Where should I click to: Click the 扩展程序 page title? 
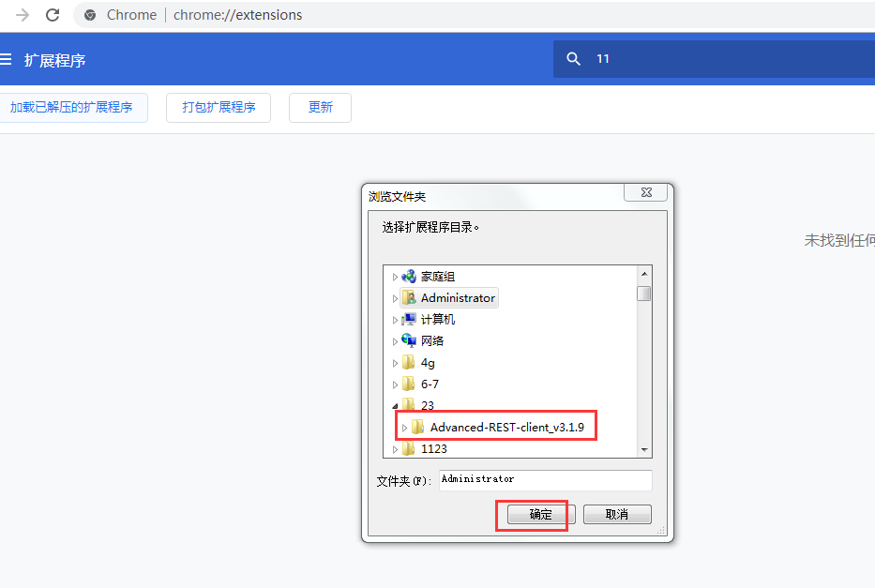pyautogui.click(x=54, y=60)
